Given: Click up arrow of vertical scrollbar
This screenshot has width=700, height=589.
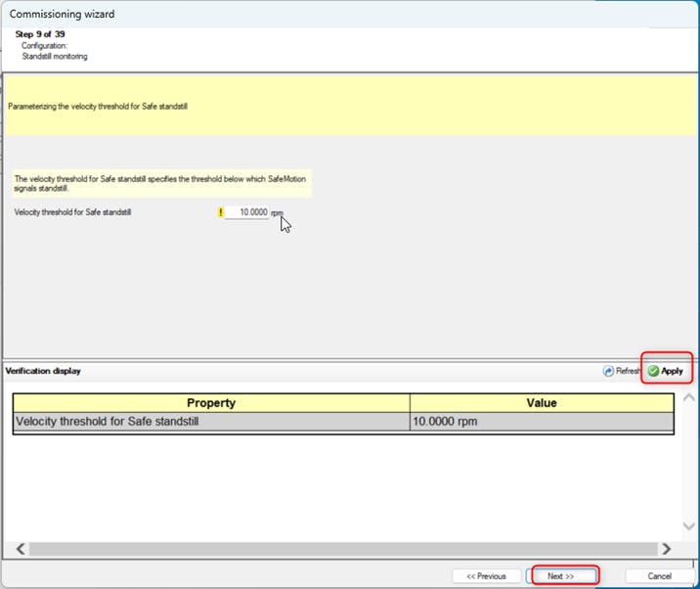Looking at the screenshot, I should click(688, 397).
